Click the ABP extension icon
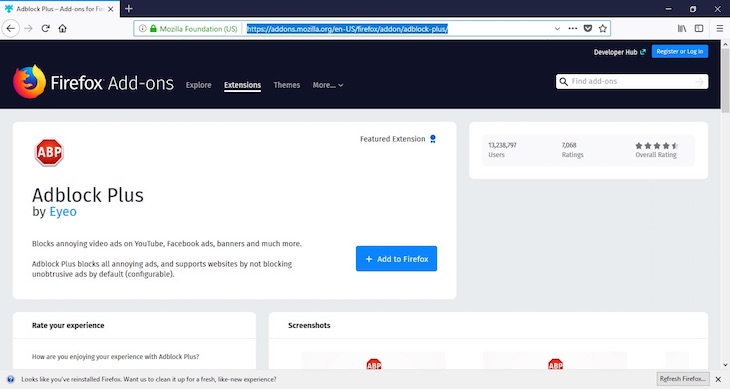Image resolution: width=730 pixels, height=389 pixels. (49, 152)
